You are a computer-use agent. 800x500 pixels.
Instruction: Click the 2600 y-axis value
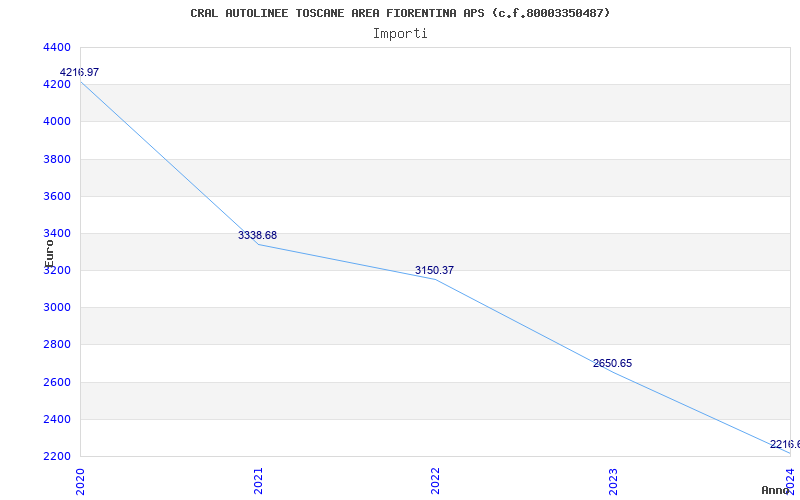58,383
